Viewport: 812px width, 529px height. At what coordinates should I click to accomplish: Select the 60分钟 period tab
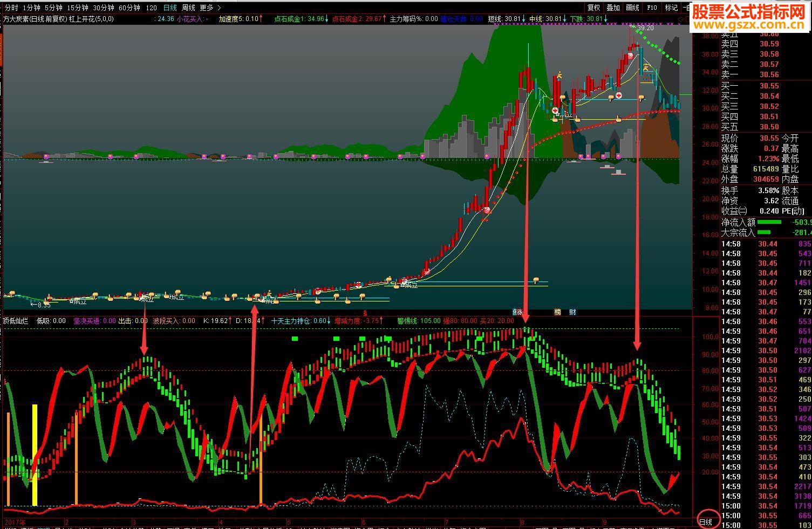(x=129, y=8)
